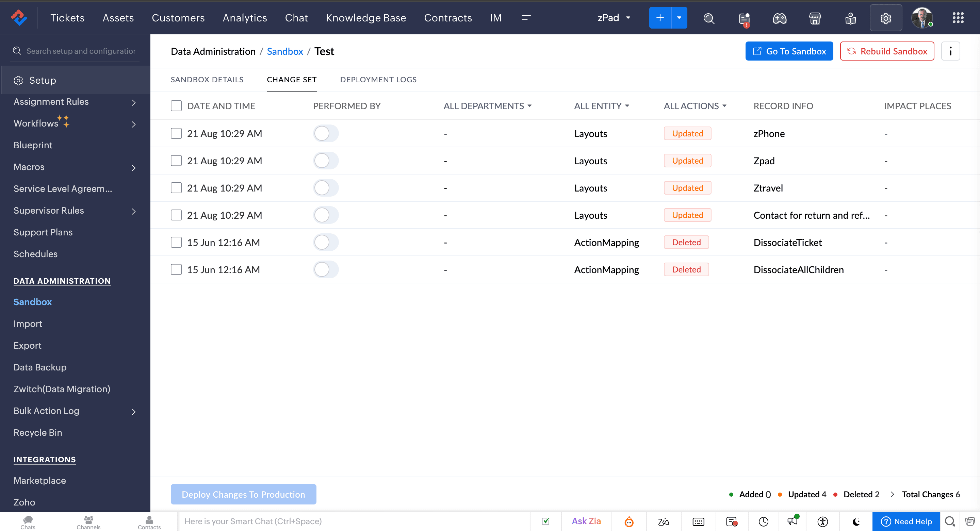Check the DissociateTicket row checkbox

tap(176, 242)
